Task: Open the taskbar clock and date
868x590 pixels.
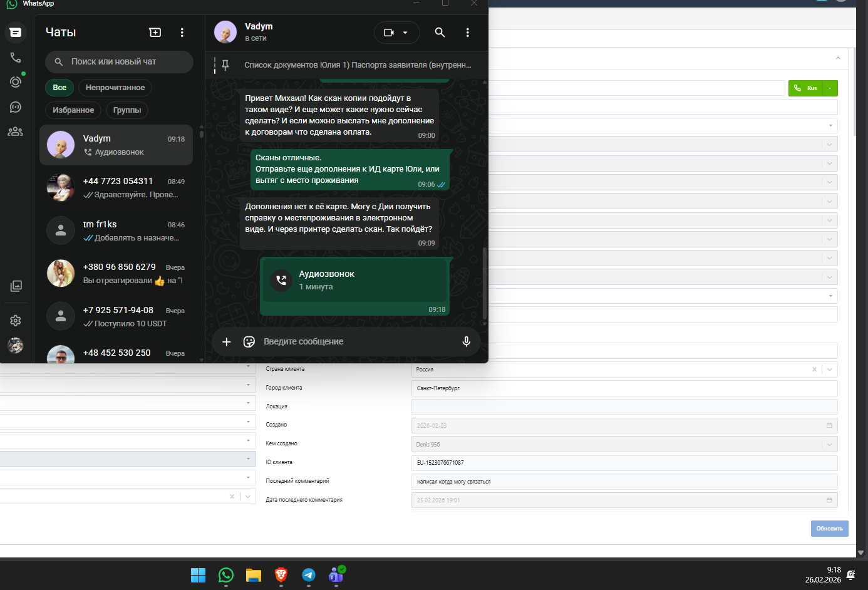Action: click(823, 575)
